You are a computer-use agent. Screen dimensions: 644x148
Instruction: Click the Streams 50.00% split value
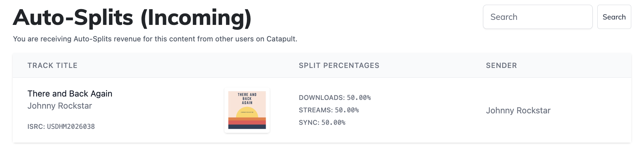[x=347, y=110]
